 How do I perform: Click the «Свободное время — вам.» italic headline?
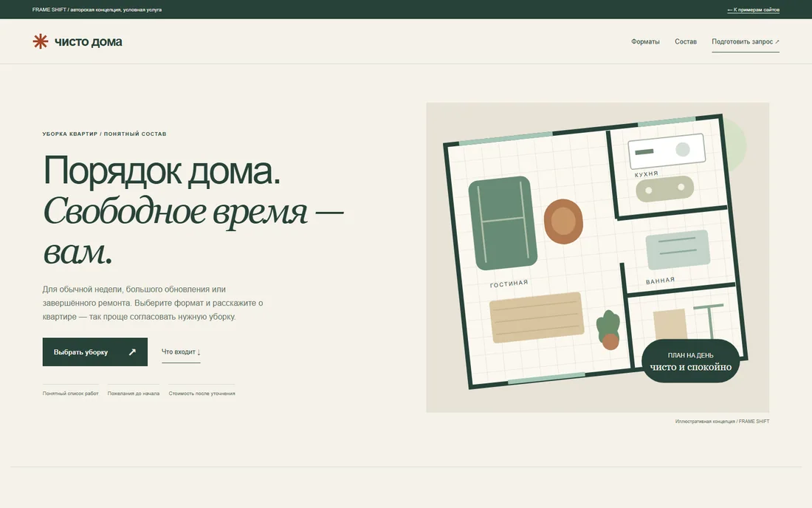(193, 231)
